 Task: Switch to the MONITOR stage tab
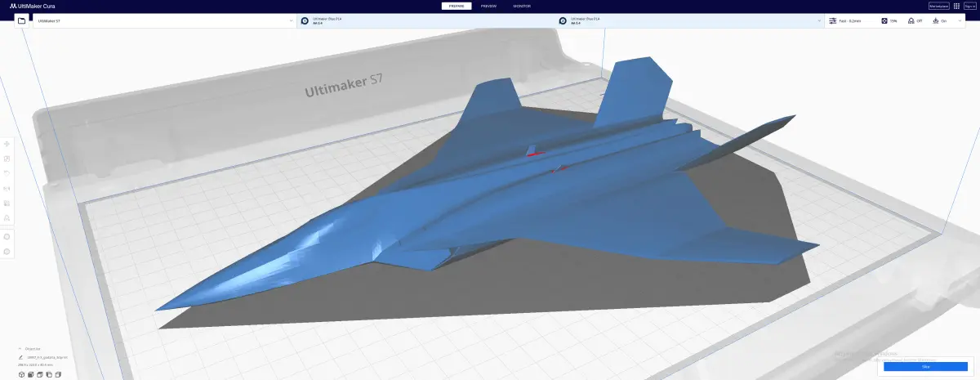click(x=522, y=6)
